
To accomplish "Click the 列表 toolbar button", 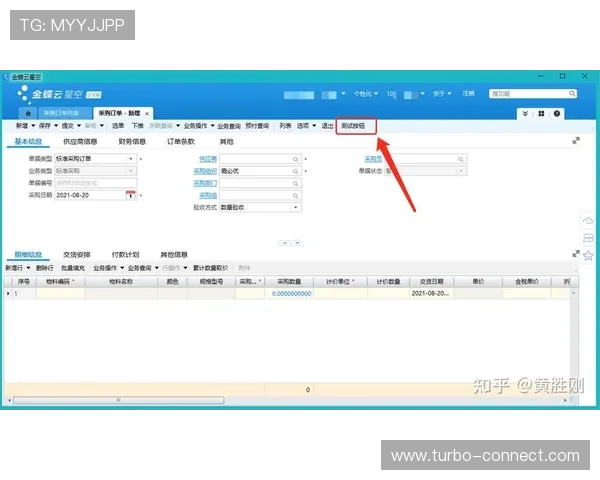I will [x=285, y=126].
